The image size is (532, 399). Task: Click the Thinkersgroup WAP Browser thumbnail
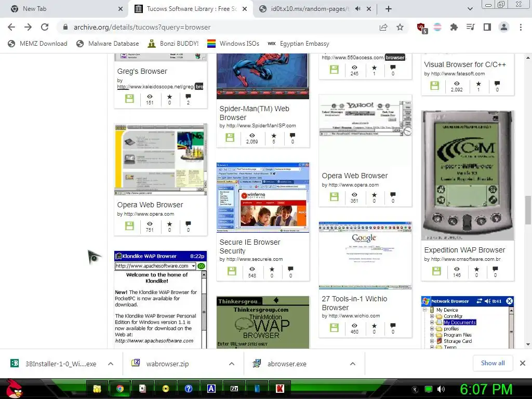pyautogui.click(x=263, y=322)
